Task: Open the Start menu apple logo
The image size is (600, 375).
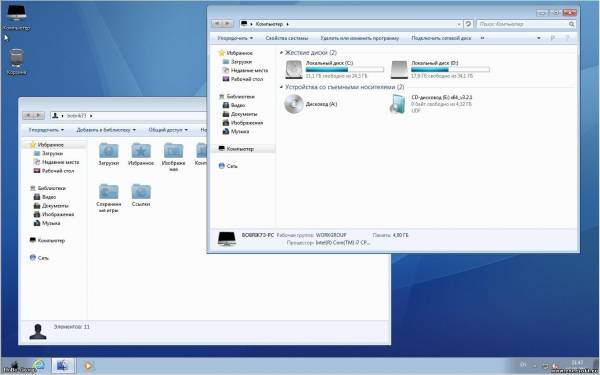Action: pyautogui.click(x=15, y=366)
